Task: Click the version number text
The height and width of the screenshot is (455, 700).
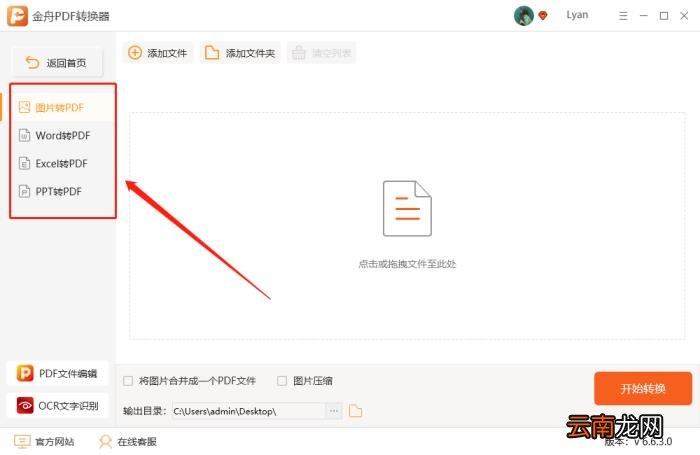Action: [638, 442]
